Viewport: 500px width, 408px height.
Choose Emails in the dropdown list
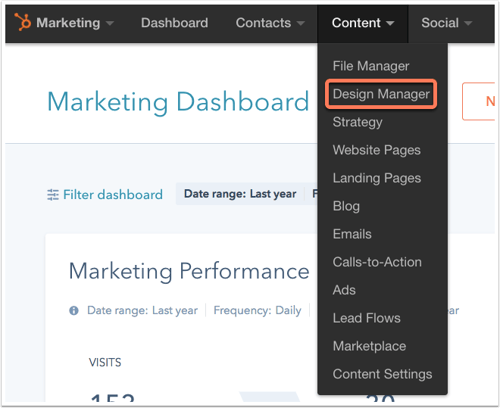pyautogui.click(x=352, y=234)
